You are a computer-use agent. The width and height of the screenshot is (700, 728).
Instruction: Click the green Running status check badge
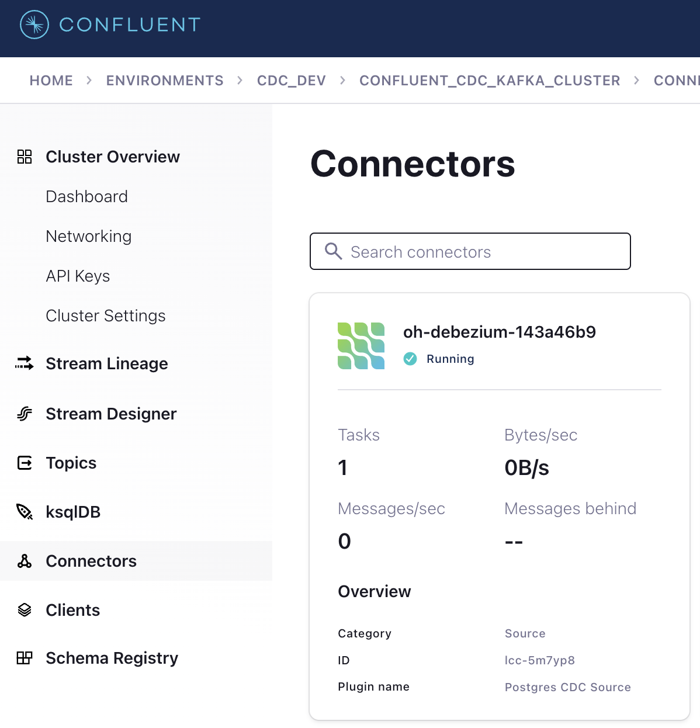coord(411,359)
